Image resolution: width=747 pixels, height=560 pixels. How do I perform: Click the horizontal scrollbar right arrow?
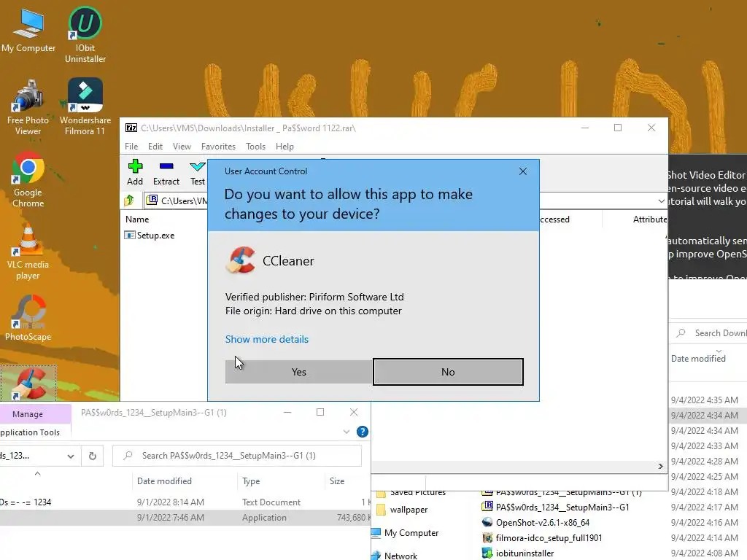[x=660, y=466]
